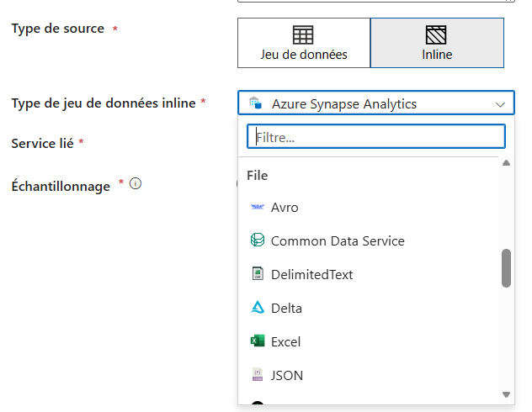
Task: Click the dropdown chevron arrow
Action: [x=501, y=104]
